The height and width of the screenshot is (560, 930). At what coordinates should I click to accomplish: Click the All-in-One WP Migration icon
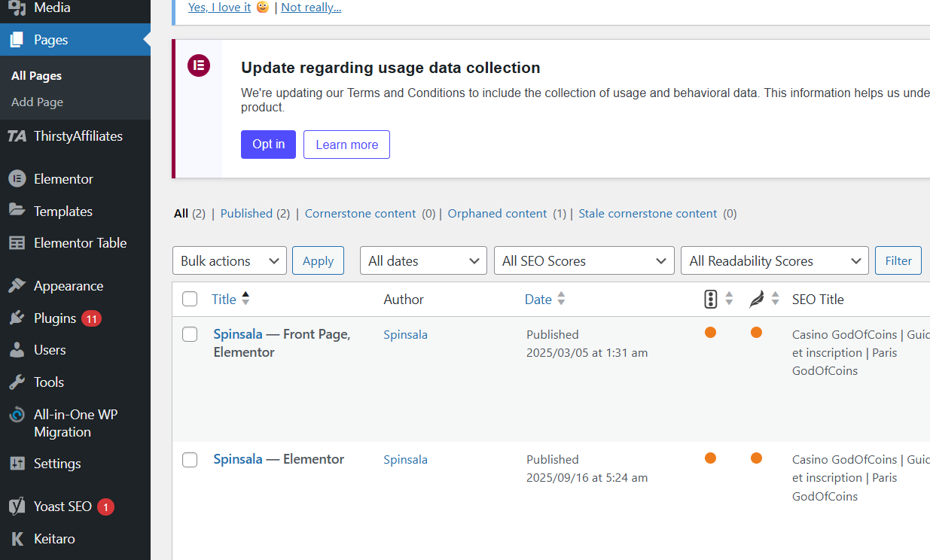click(x=17, y=415)
